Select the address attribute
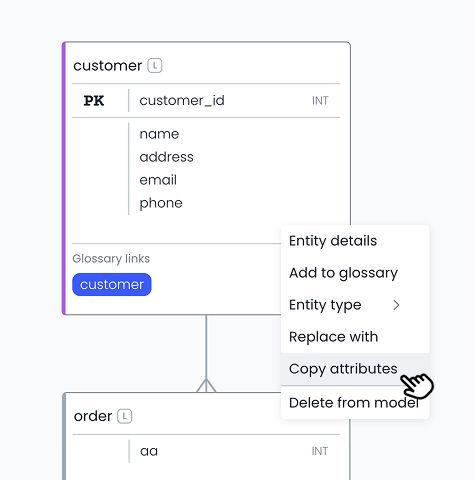Viewport: 475px width, 480px height. point(166,157)
